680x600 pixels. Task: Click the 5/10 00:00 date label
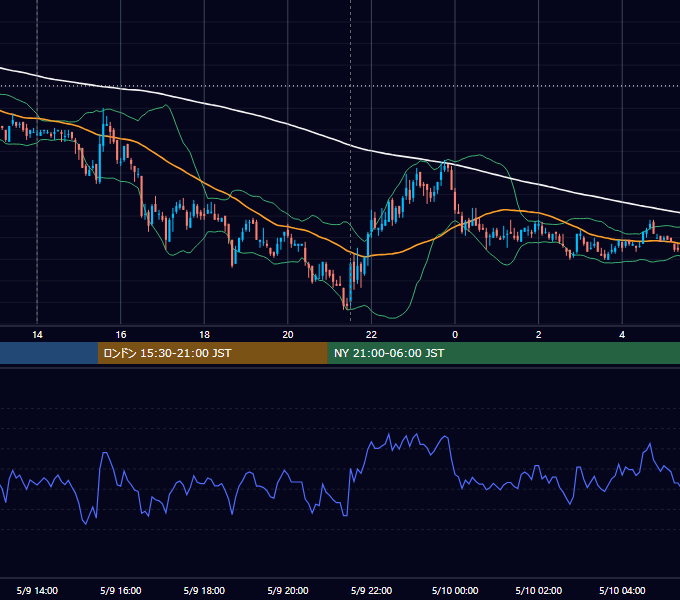tap(455, 590)
